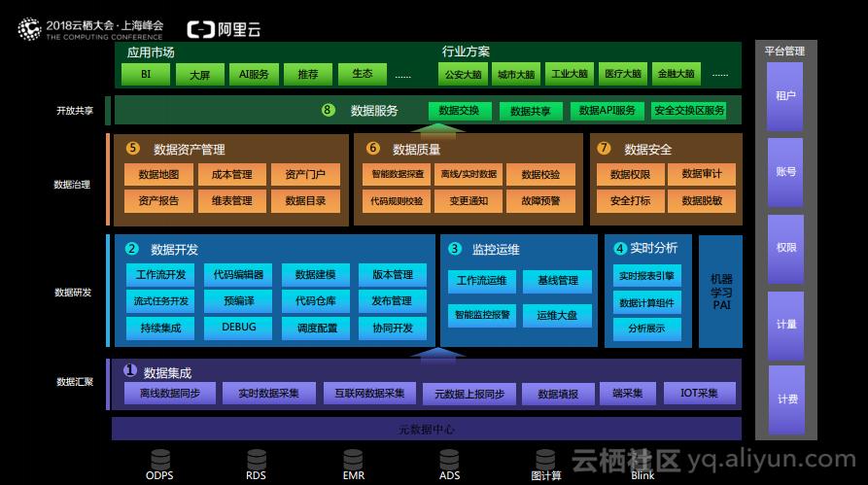Open 计量 in 平台管理

pos(785,325)
